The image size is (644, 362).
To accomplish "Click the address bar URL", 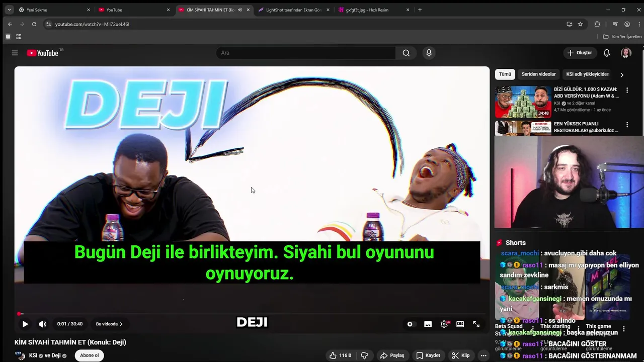I will tap(92, 24).
